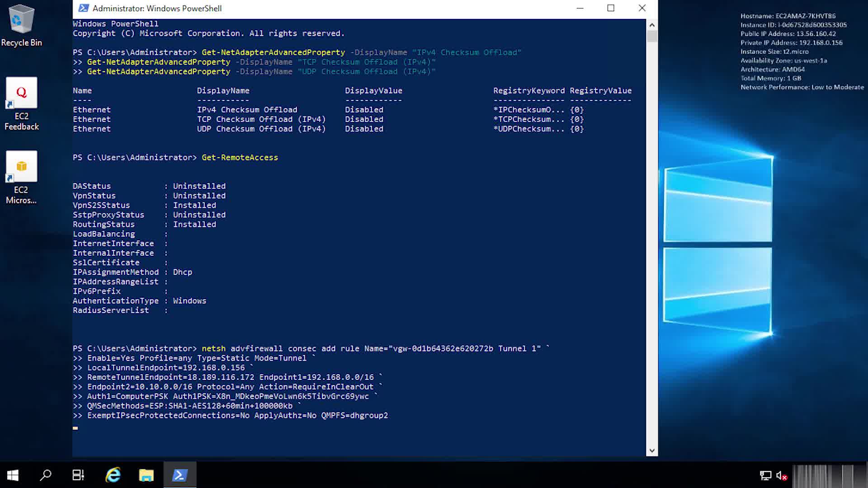Open the PowerShell title bar system menu icon
The height and width of the screenshot is (488, 868).
[83, 8]
